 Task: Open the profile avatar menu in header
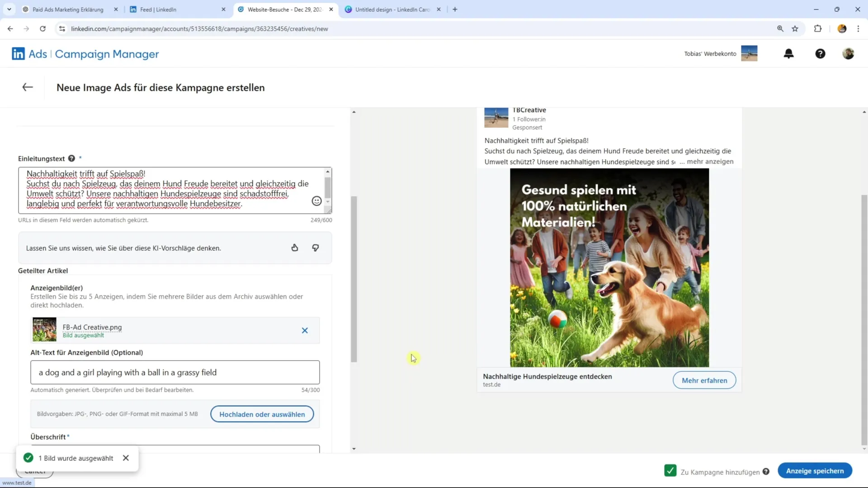coord(848,54)
